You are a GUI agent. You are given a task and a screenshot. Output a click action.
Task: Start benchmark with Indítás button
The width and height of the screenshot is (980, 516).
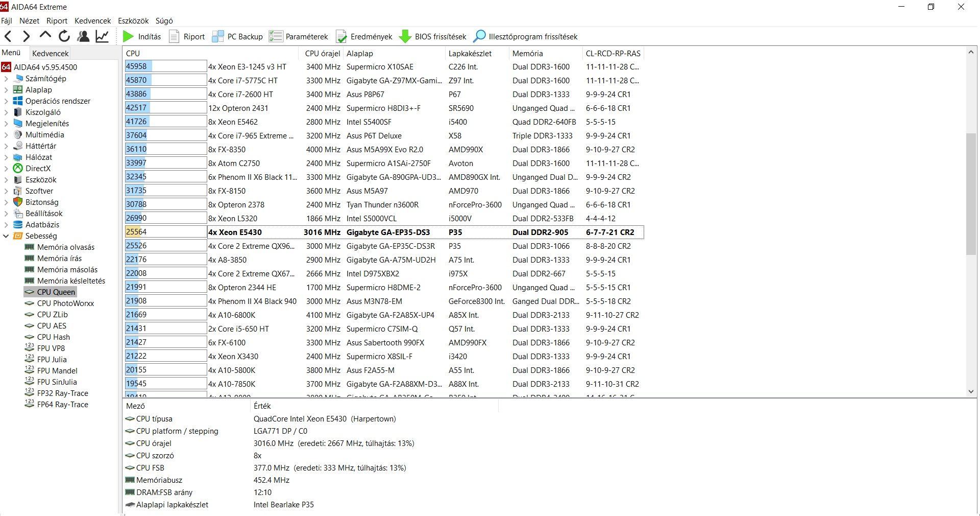142,36
